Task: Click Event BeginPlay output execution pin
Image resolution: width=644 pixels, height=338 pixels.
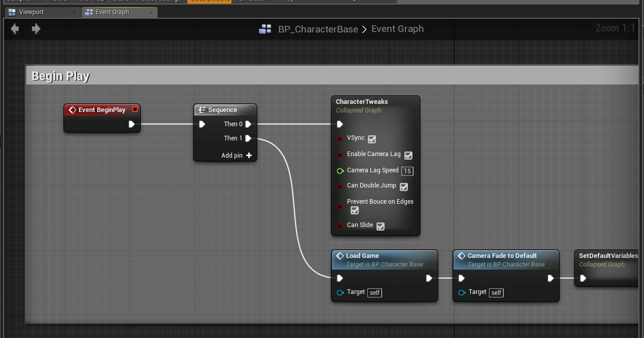Action: click(132, 124)
